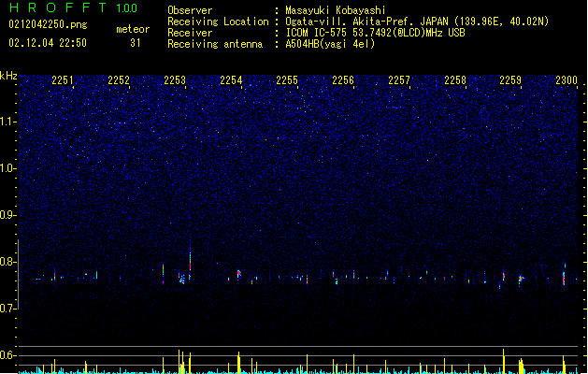Click the 0.9 kHz axis label

click(x=8, y=215)
